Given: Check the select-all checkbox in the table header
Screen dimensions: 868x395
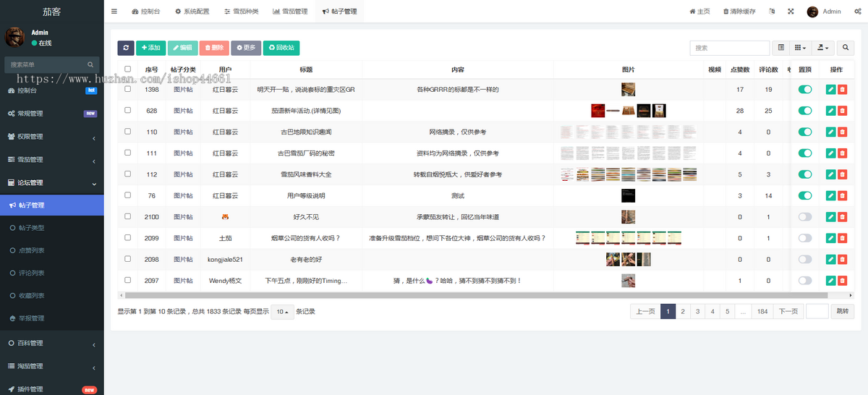Looking at the screenshot, I should 128,69.
